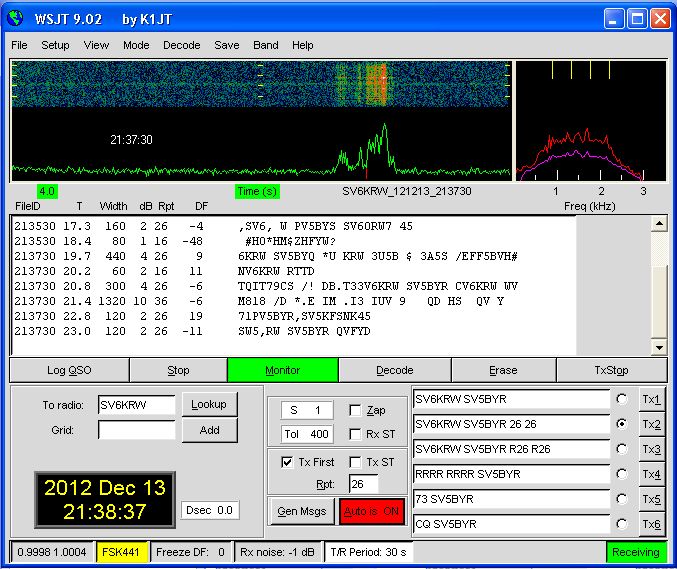Click the message field 'CQ SV5BYR'

[x=511, y=524]
